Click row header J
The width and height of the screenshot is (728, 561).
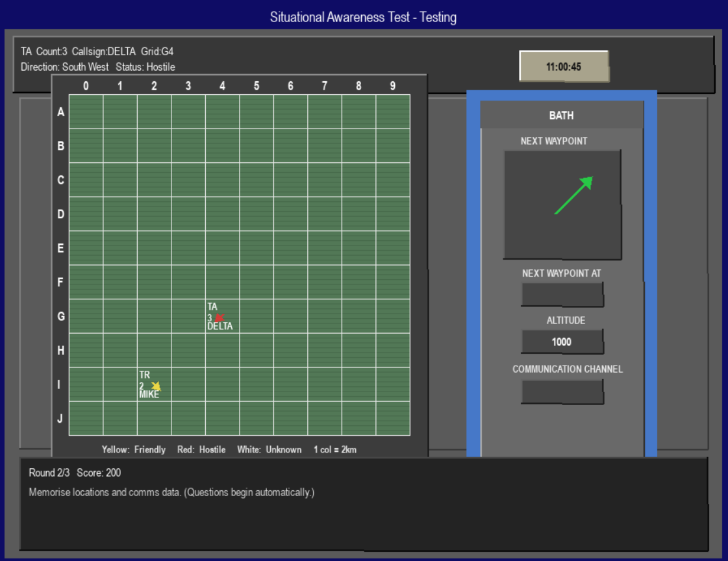tap(60, 419)
